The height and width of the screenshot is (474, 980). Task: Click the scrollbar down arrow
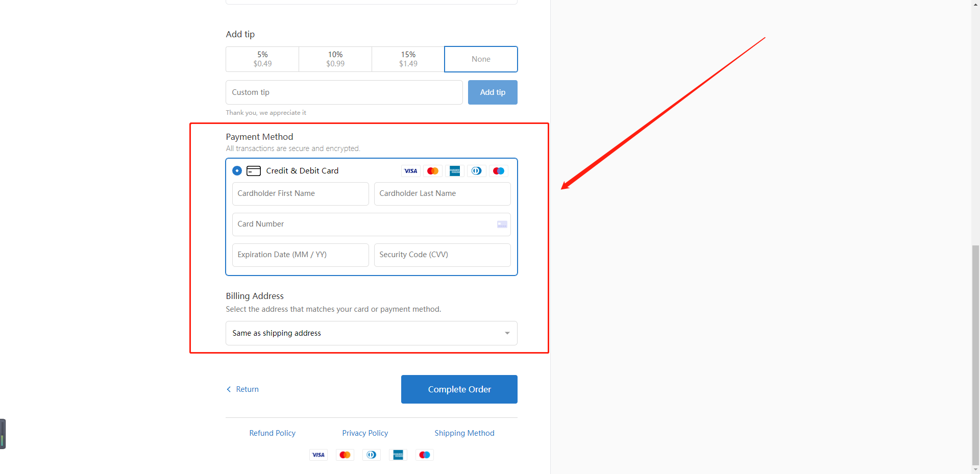975,469
